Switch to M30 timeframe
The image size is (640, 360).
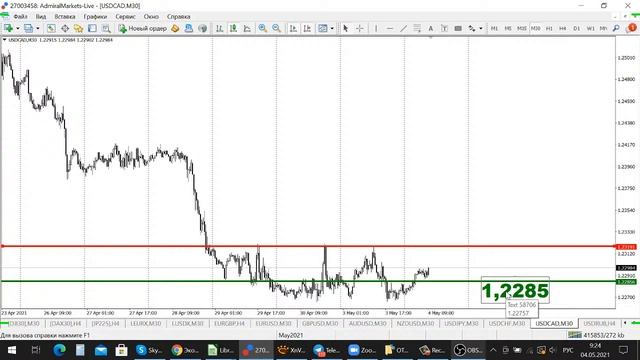(x=536, y=28)
